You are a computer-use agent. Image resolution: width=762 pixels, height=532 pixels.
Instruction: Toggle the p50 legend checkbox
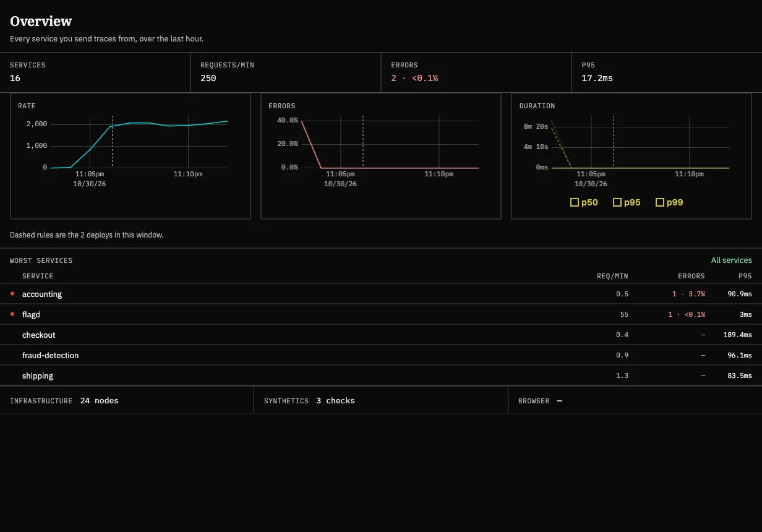click(x=574, y=202)
